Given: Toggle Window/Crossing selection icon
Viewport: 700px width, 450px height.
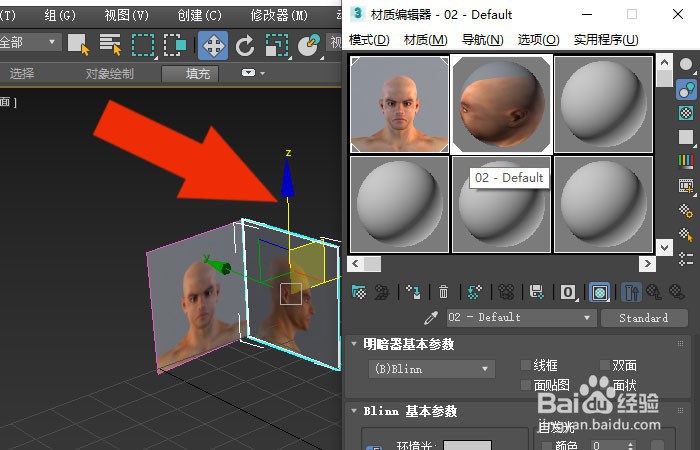Looking at the screenshot, I should [x=175, y=45].
